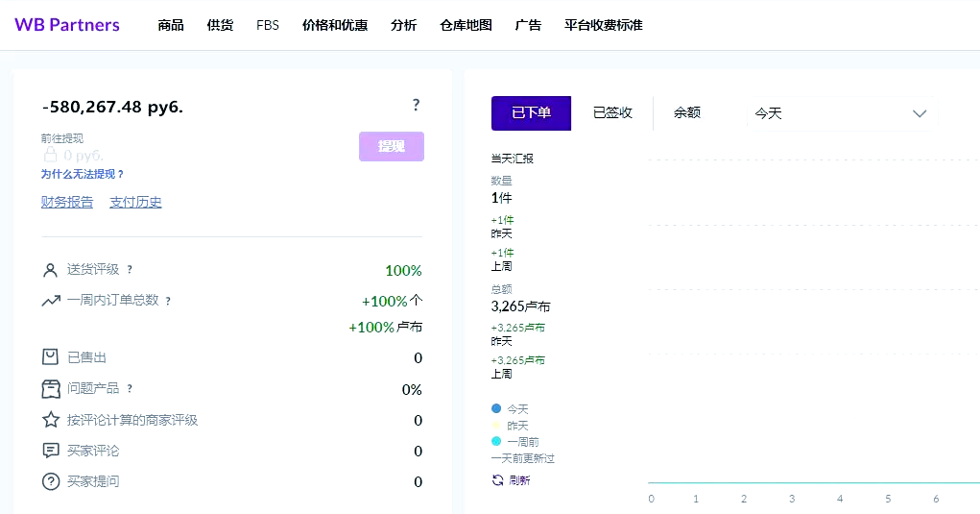
Task: Click the 问题产品 box icon
Action: tap(51, 388)
